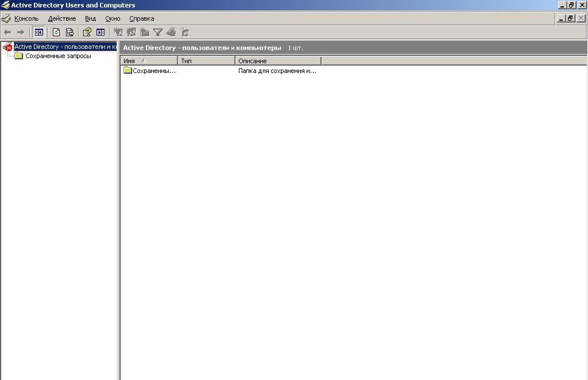
Task: Toggle the action pane toolbar button
Action: pos(100,32)
